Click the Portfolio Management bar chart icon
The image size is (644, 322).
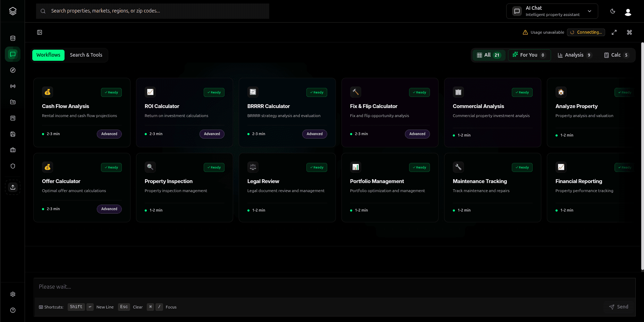(x=356, y=167)
